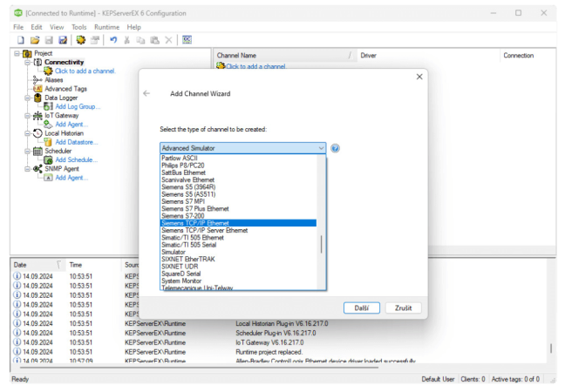
Task: Click the Delete X toolbar icon
Action: 168,40
